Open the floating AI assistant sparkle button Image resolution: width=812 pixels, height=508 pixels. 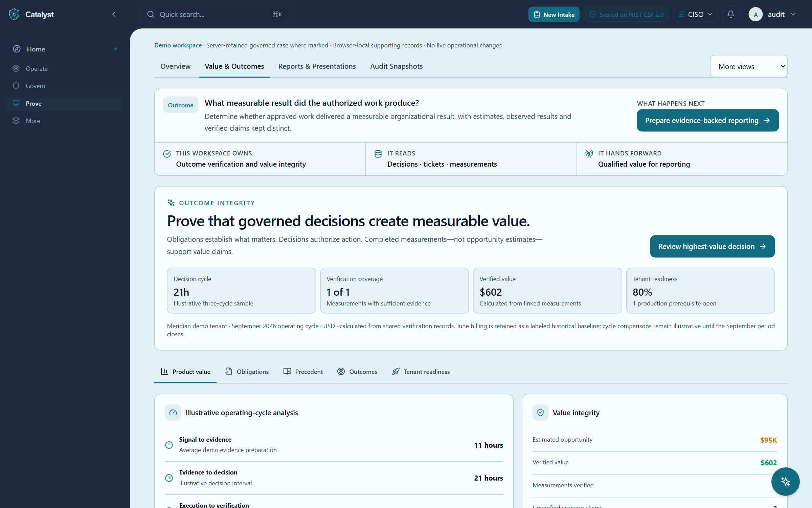785,482
